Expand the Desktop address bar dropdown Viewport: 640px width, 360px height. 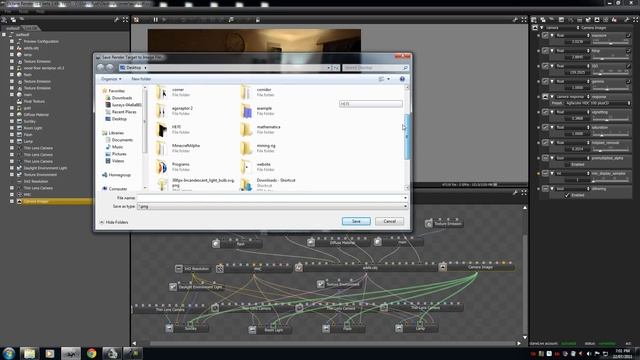(x=329, y=68)
